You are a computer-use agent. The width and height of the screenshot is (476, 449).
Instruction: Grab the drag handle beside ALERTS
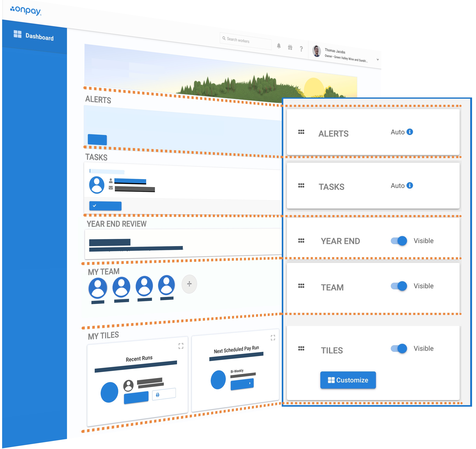point(301,132)
